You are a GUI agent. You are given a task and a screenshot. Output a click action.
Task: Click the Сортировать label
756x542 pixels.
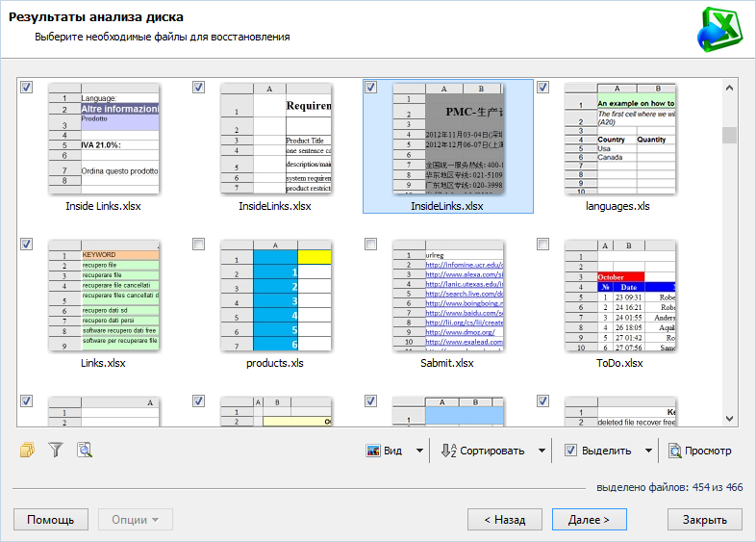[x=491, y=451]
